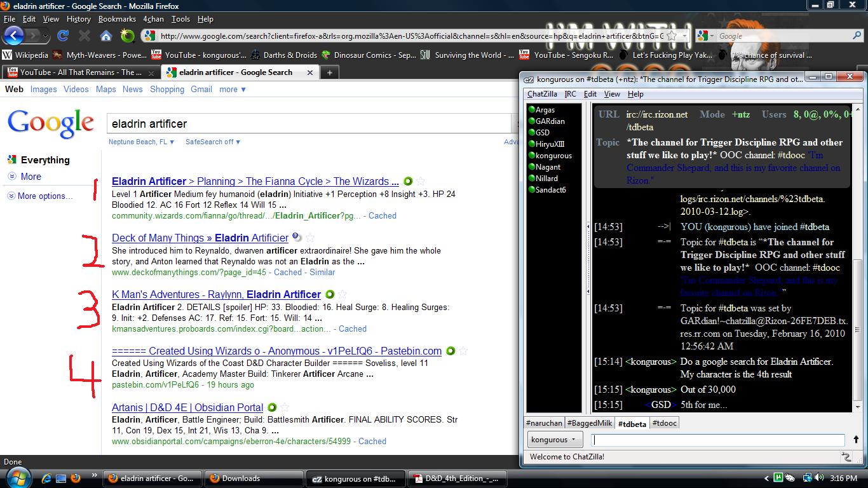This screenshot has height=488, width=868.
Task: Open the Darths & Droids bookmark
Action: (283, 55)
